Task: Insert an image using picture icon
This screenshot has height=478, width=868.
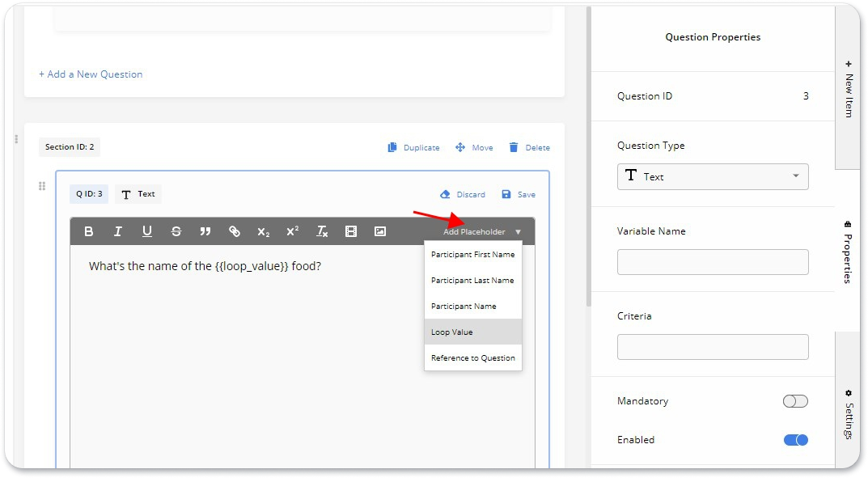Action: [380, 231]
